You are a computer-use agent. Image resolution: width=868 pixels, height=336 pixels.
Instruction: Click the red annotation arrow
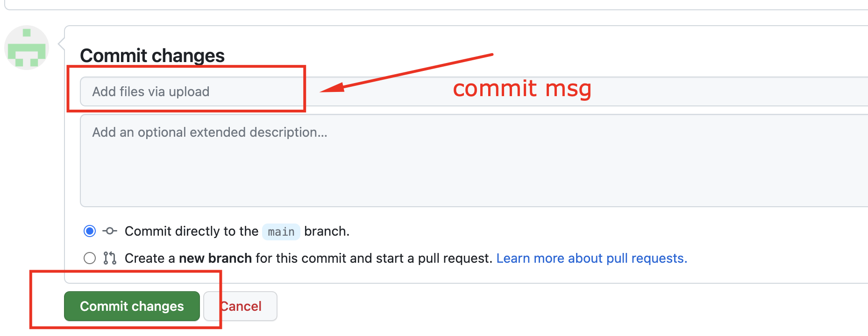tap(406, 73)
